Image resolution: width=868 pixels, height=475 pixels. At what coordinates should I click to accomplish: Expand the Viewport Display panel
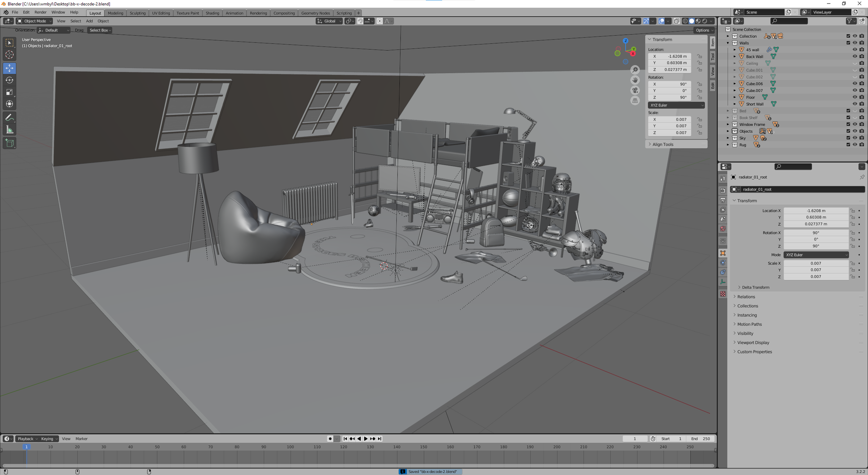[753, 342]
